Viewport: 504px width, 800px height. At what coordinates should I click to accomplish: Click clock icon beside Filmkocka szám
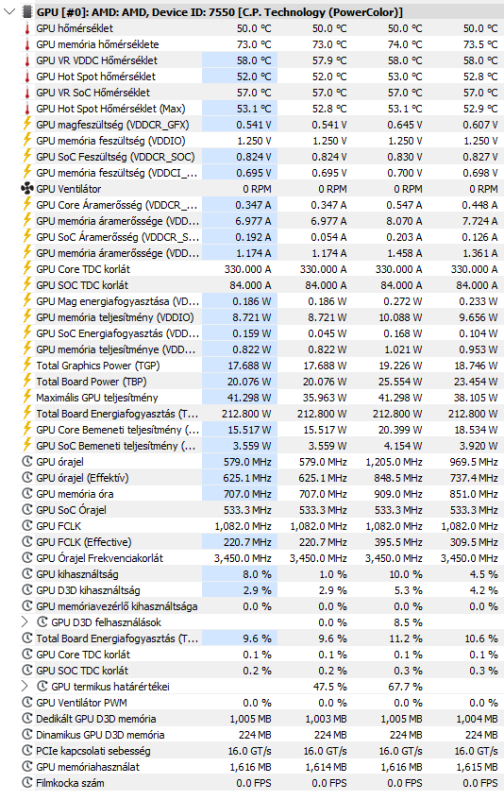[27, 783]
